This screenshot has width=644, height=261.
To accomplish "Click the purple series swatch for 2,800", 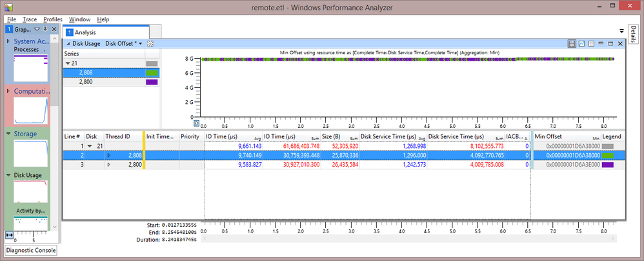I will tap(152, 82).
